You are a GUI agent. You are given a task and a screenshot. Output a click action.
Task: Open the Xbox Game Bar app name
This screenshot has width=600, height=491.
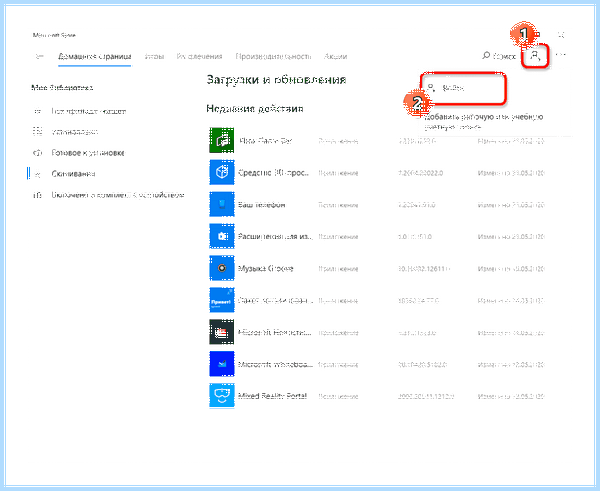click(266, 140)
